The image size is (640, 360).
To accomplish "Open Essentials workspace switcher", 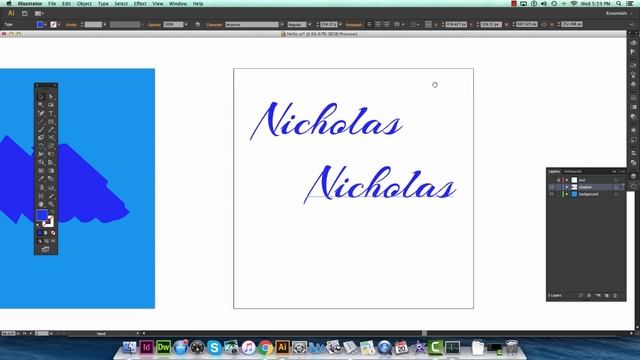I will click(x=618, y=13).
